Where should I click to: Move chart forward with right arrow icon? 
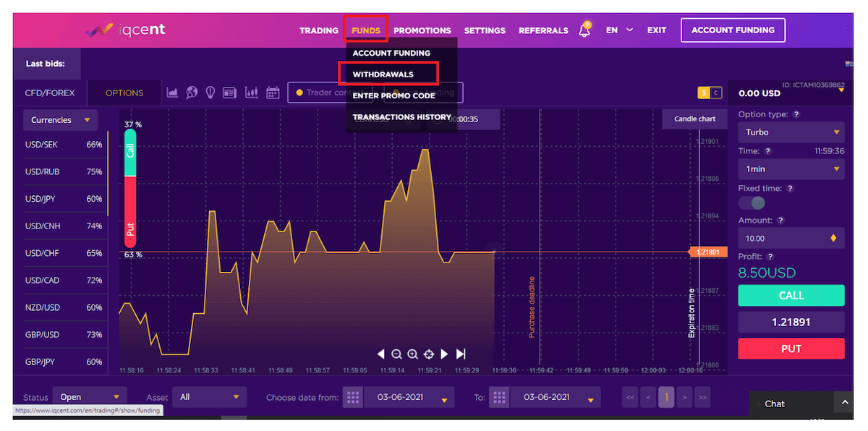click(x=444, y=354)
